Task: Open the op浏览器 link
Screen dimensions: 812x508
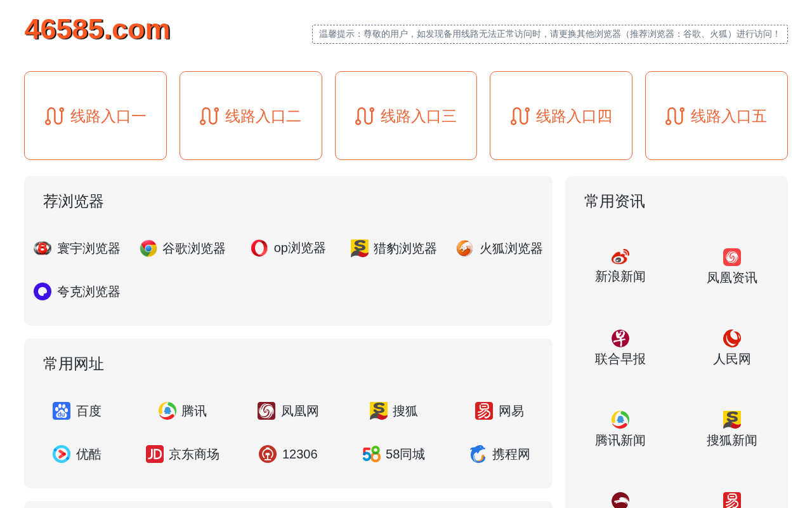Action: pyautogui.click(x=299, y=248)
